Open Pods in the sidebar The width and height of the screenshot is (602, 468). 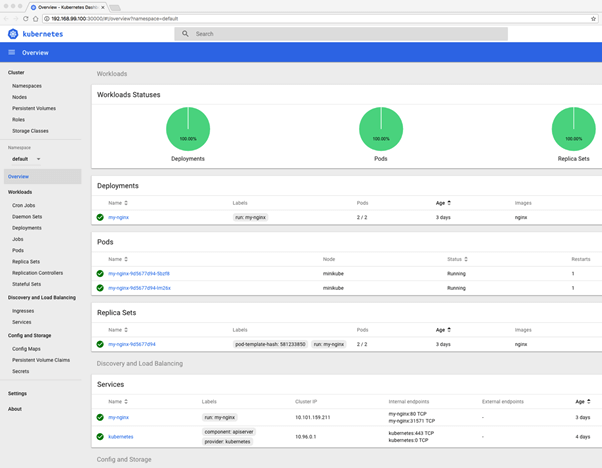pos(18,250)
